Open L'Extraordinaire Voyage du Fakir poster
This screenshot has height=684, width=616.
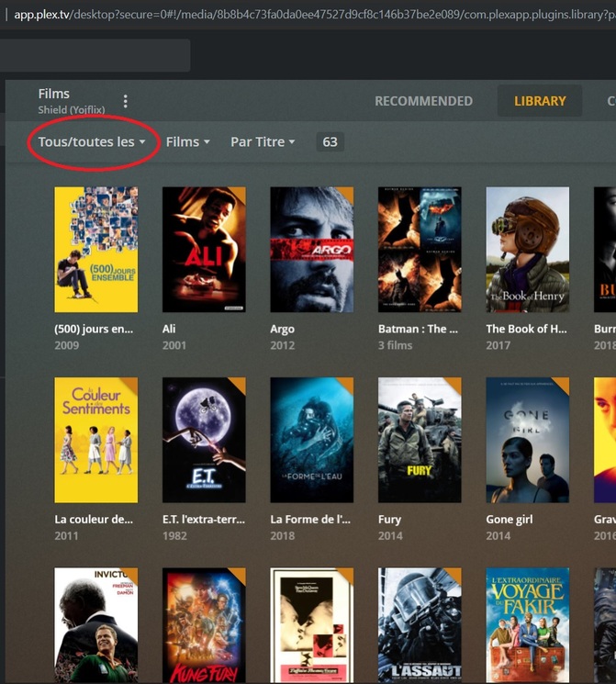coord(528,625)
